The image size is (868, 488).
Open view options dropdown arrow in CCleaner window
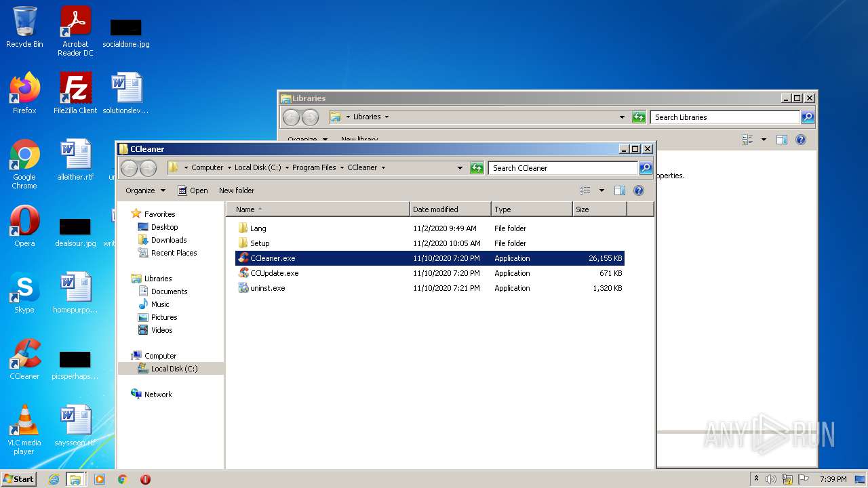click(x=601, y=190)
